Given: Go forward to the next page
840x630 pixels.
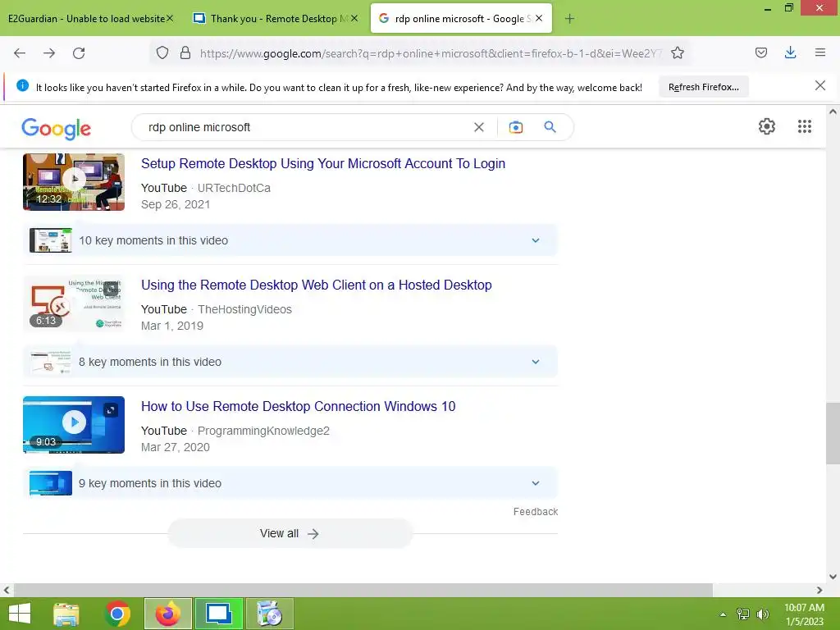Looking at the screenshot, I should coord(49,53).
